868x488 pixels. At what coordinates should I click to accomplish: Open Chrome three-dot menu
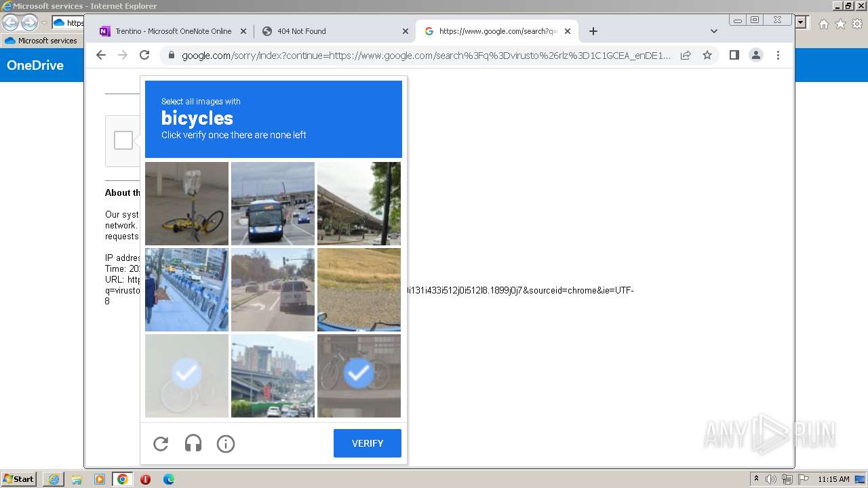click(x=778, y=56)
